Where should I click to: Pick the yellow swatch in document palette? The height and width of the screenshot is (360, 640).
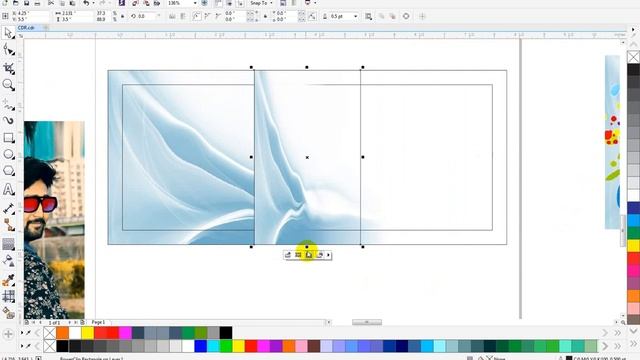tap(88, 333)
